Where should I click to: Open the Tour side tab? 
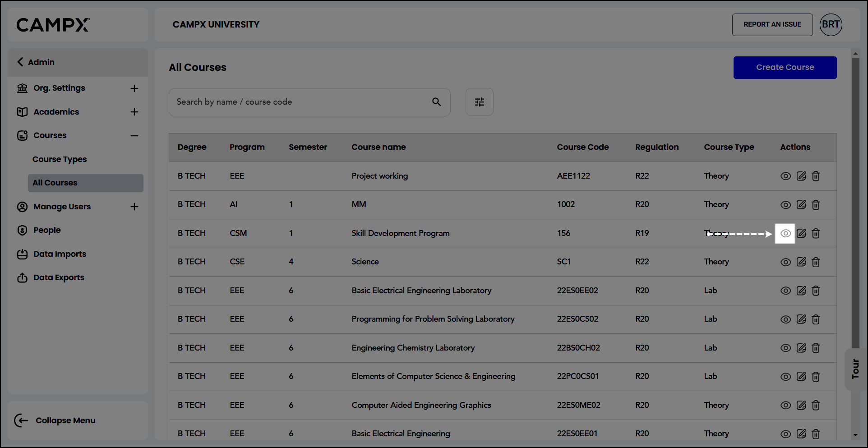point(855,369)
